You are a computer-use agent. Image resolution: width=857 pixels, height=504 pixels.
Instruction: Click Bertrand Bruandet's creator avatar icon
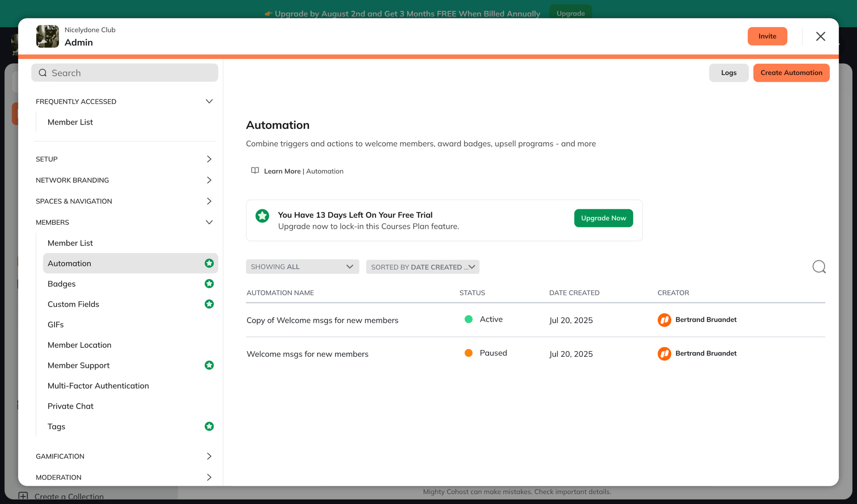pos(664,320)
